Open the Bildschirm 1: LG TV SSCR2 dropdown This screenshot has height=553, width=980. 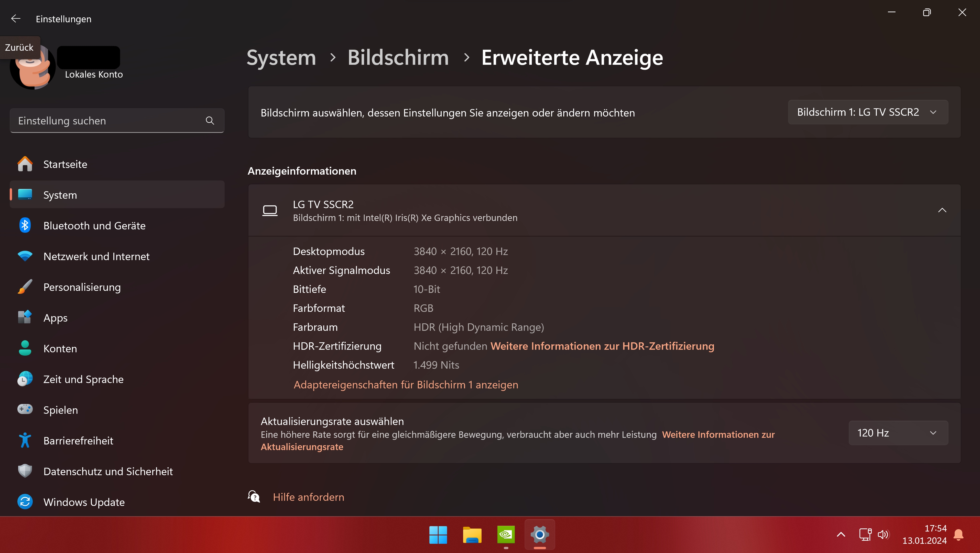point(868,112)
